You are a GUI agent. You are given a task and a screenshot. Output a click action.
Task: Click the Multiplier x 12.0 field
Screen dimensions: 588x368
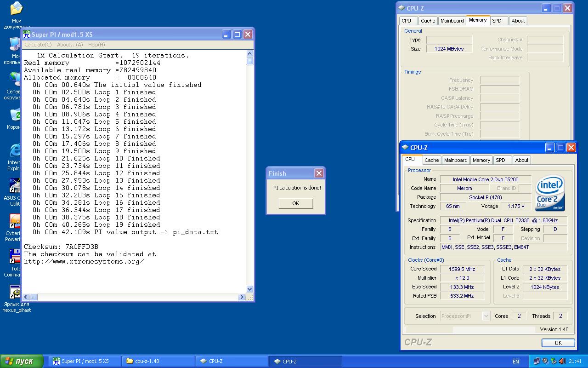462,278
